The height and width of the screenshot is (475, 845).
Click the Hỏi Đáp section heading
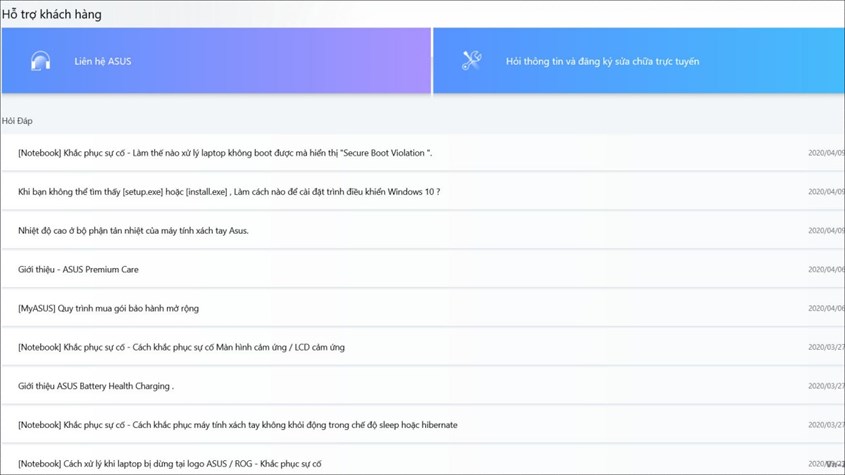point(17,121)
